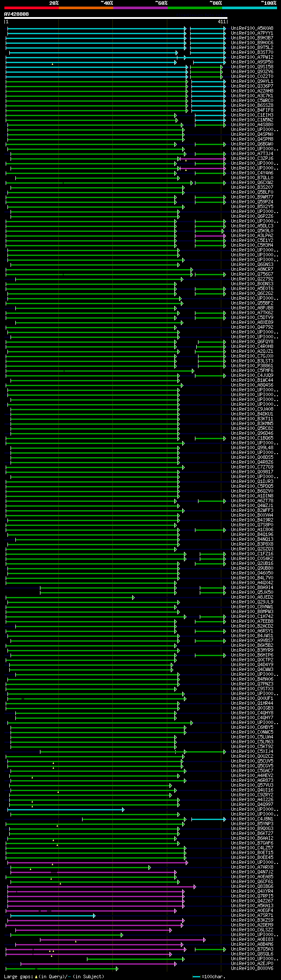
Task: Click the purple alignment bar for UniRef100_Q8IBG6
Action: point(101,886)
